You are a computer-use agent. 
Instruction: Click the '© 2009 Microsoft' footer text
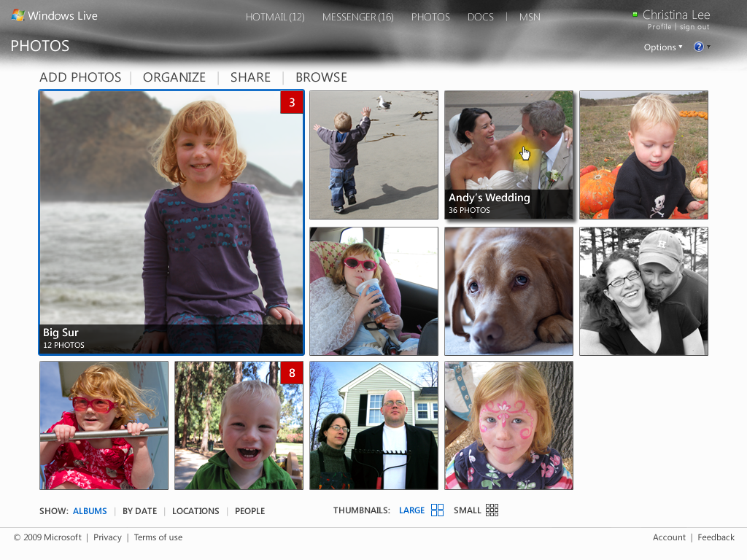click(47, 537)
